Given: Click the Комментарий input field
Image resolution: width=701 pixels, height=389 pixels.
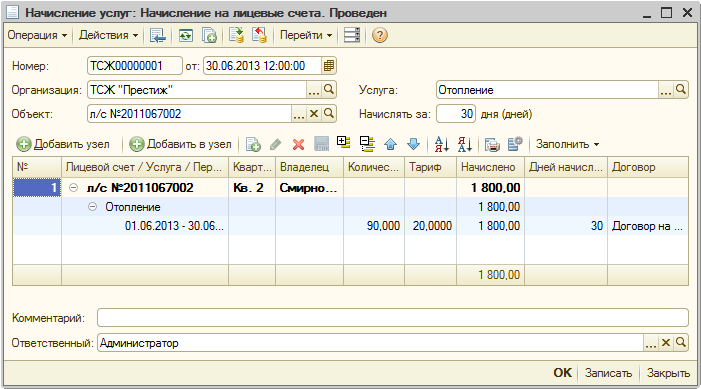Looking at the screenshot, I should click(x=393, y=318).
